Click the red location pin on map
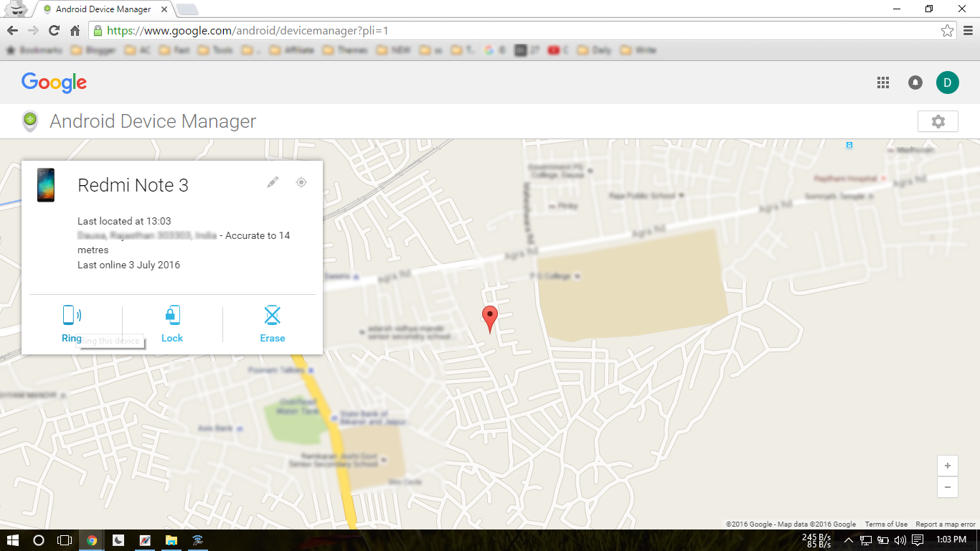Viewport: 980px width, 551px height. point(490,319)
